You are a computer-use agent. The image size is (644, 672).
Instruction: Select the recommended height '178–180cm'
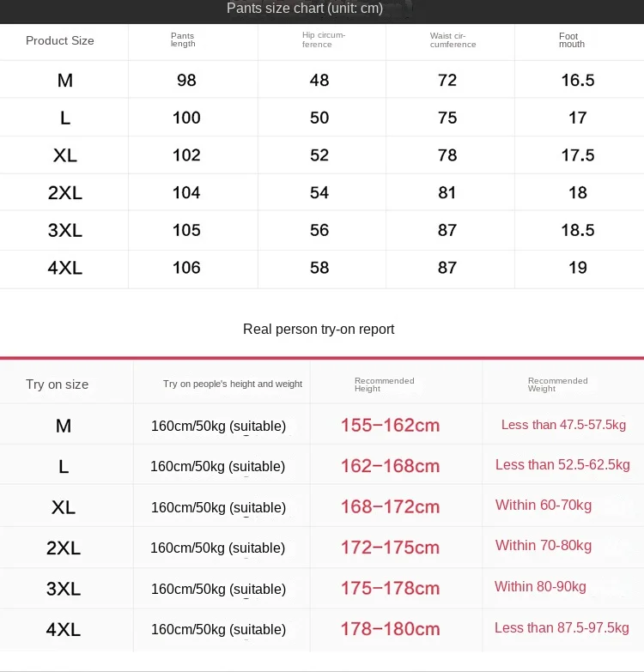click(x=390, y=629)
